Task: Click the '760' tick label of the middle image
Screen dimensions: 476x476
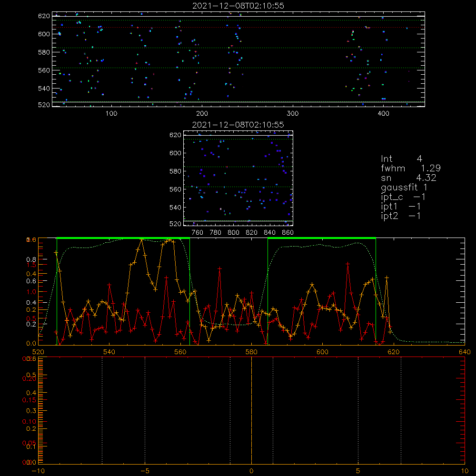Action: click(x=198, y=233)
